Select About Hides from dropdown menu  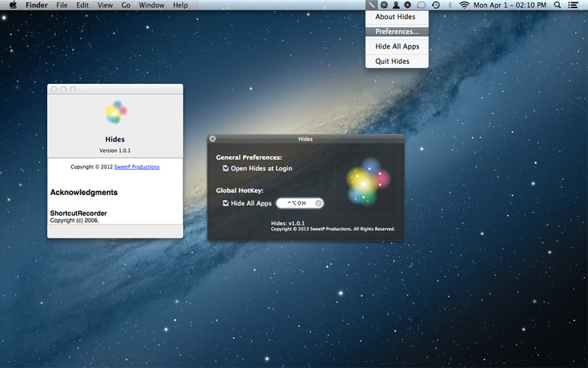click(397, 17)
